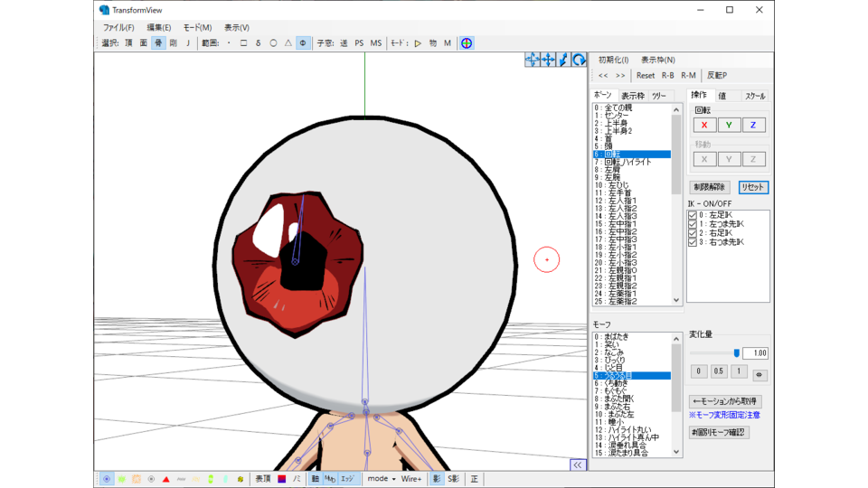Click the viewport rotate-view icon
Image resolution: width=868 pixels, height=488 pixels.
pos(579,60)
